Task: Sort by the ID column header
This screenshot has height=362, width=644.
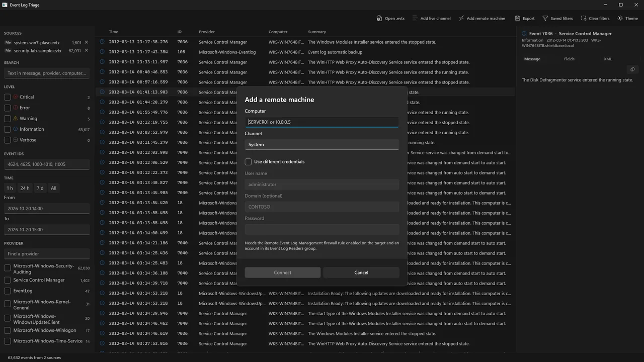Action: point(180,32)
